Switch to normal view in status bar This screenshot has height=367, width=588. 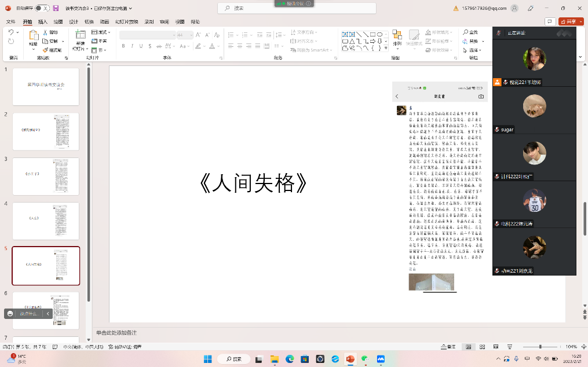click(x=468, y=347)
